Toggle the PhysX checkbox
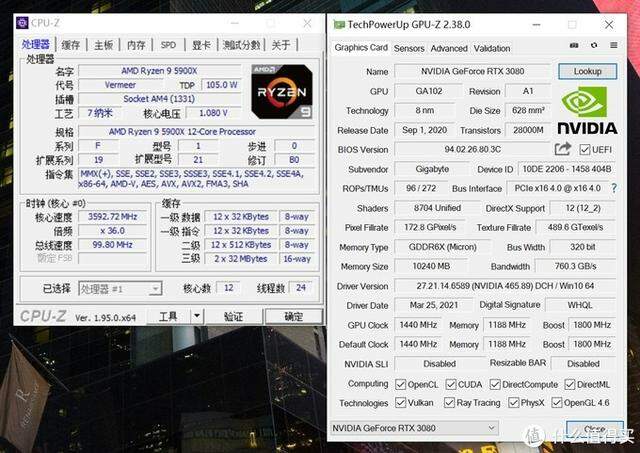 point(513,403)
